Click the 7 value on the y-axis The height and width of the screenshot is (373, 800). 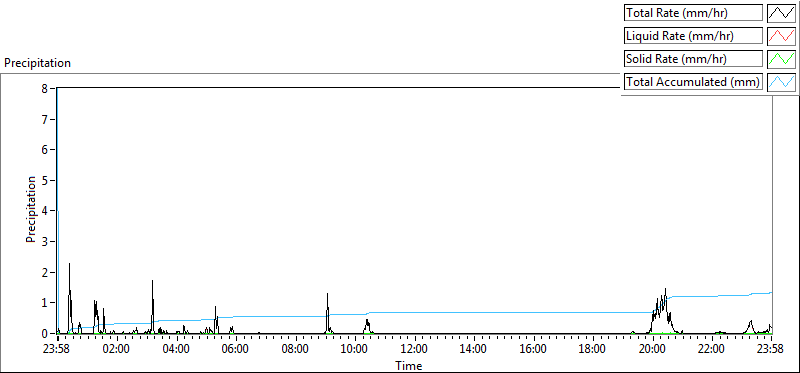[x=44, y=119]
